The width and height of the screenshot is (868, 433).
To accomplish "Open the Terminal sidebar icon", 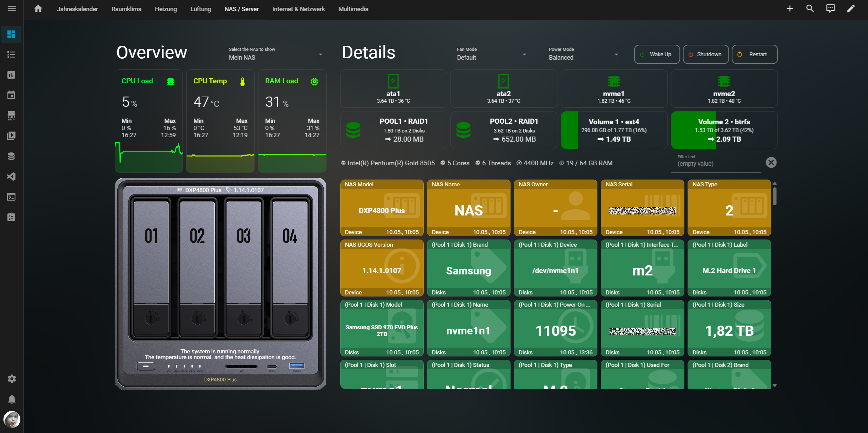I will click(x=11, y=197).
